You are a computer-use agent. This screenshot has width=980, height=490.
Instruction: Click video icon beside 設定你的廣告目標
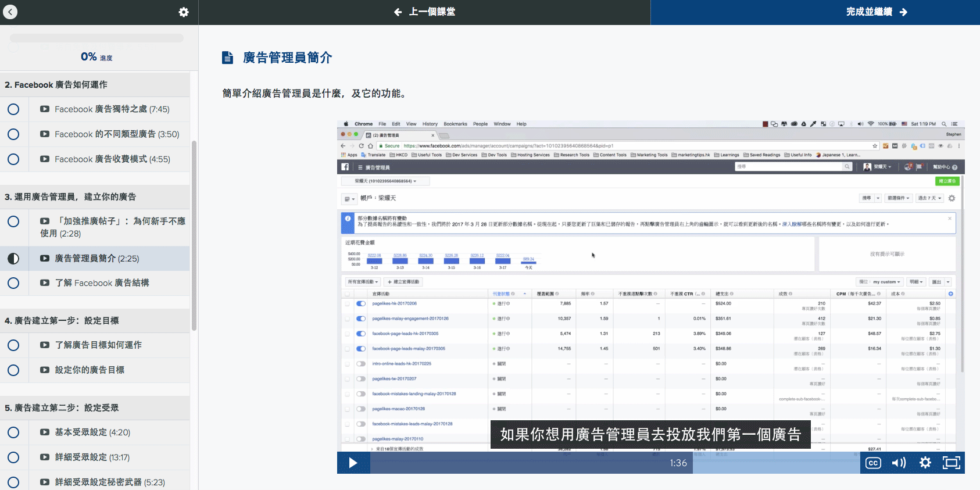click(x=45, y=370)
